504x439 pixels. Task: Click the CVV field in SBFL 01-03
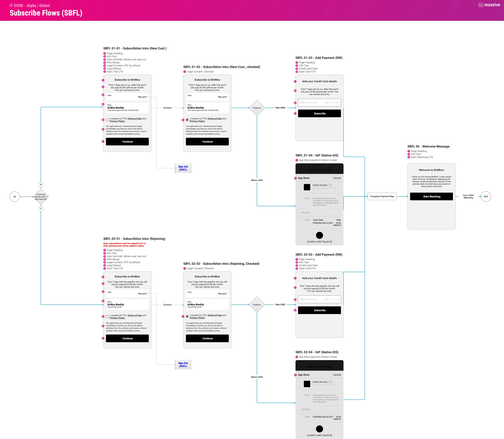pos(337,103)
